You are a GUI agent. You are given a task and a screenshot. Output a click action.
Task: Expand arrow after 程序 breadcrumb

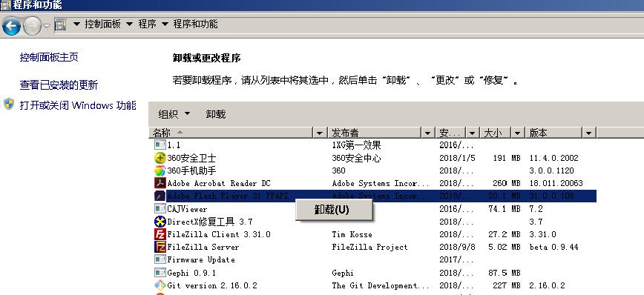click(165, 24)
